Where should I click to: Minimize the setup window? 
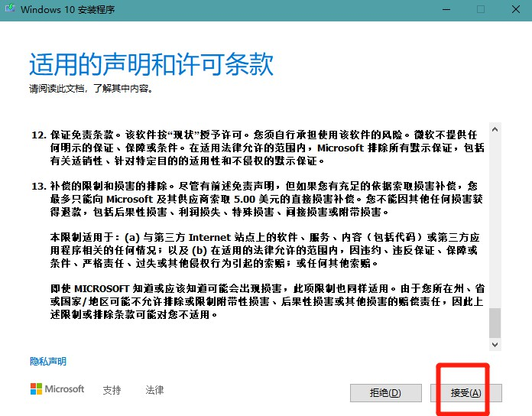click(446, 9)
